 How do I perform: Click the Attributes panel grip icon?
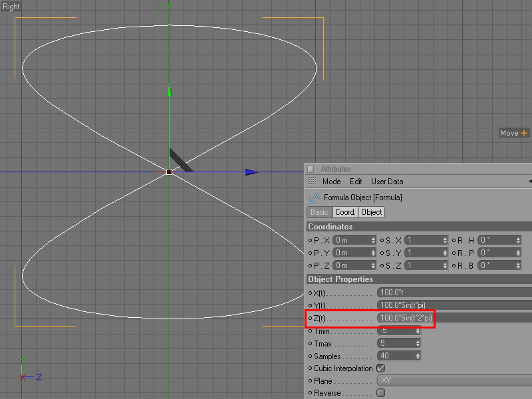click(312, 182)
